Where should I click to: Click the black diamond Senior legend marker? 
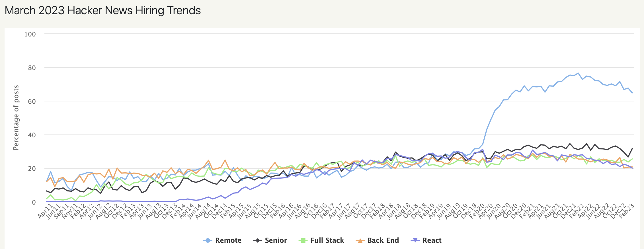257,240
